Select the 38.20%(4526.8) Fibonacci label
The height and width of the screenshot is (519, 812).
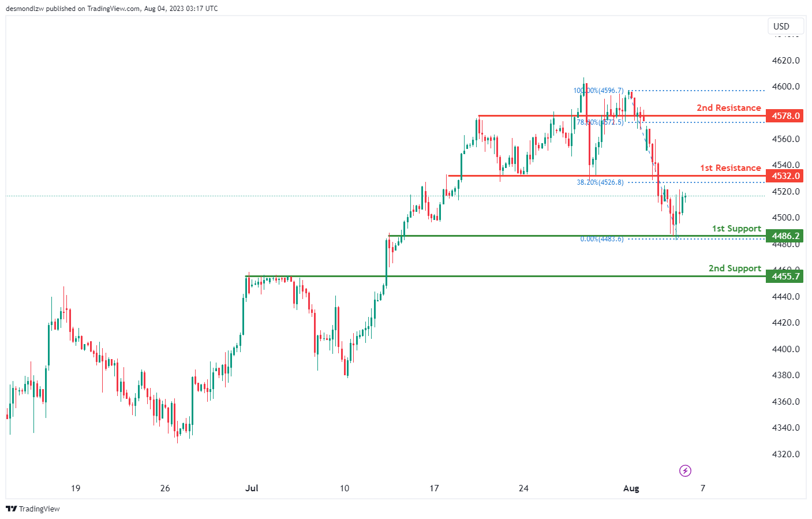[x=600, y=182]
